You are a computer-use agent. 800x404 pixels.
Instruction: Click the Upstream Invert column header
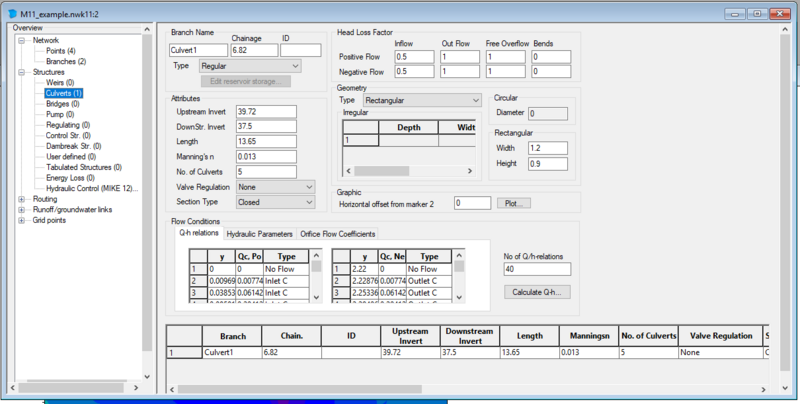410,336
